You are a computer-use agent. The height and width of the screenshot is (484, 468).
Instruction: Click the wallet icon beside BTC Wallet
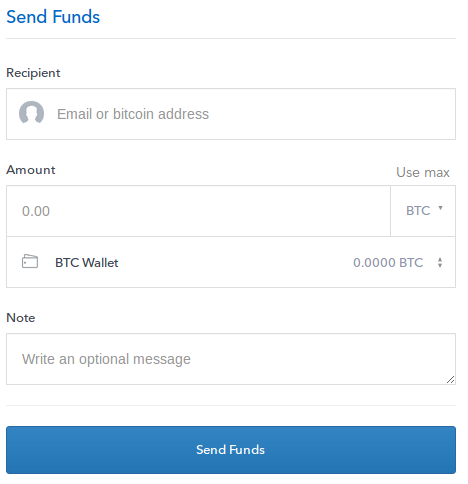30,261
